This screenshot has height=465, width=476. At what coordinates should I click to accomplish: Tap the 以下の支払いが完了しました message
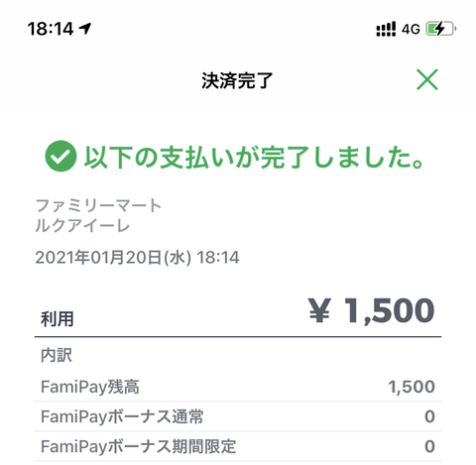coord(254,157)
